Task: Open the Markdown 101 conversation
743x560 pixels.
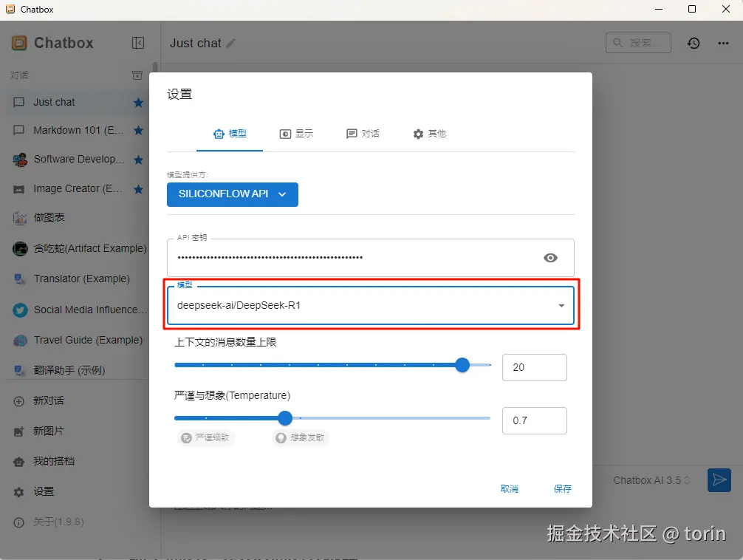Action: click(x=78, y=130)
